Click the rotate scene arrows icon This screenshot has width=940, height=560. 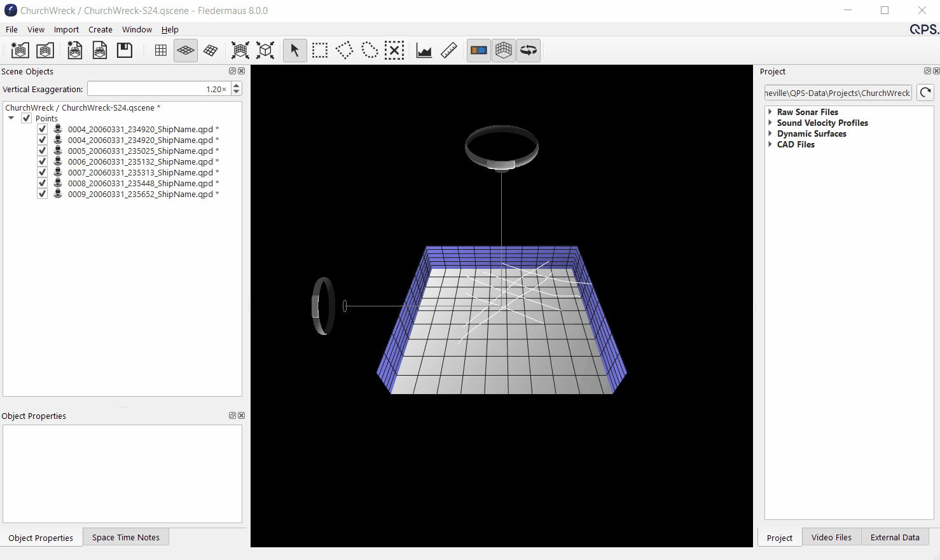click(x=529, y=50)
